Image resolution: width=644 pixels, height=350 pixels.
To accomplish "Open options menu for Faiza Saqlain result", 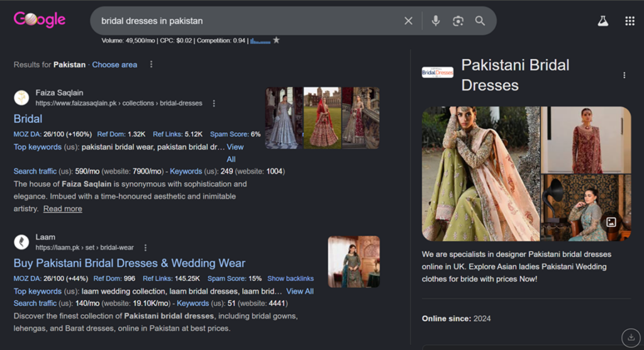I will [214, 103].
